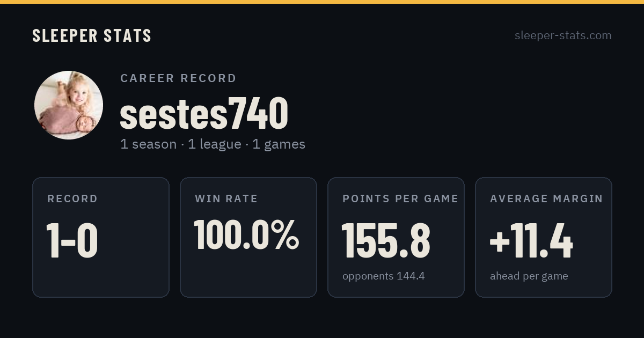The image size is (644, 338).
Task: Click the RECORD card label
Action: pyautogui.click(x=72, y=199)
